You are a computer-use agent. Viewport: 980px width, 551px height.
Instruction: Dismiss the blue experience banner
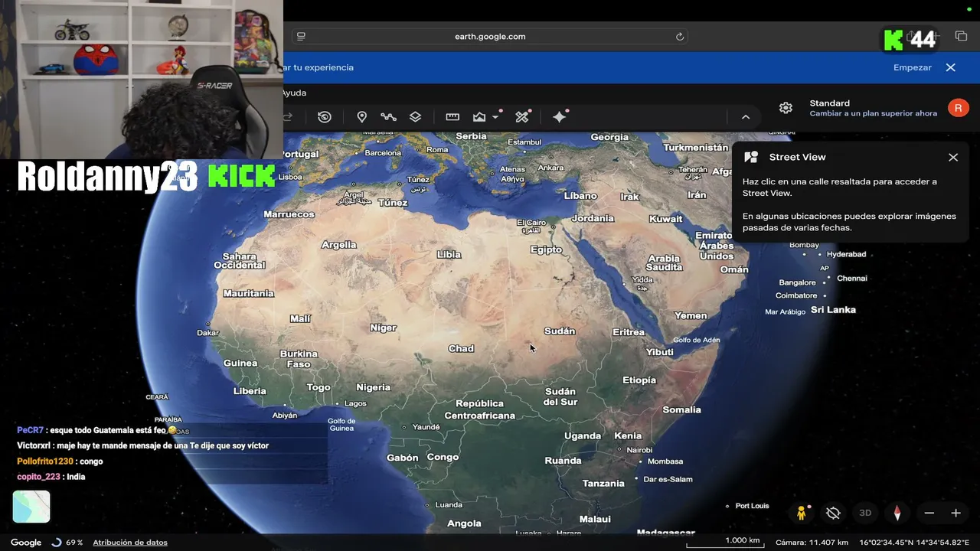point(950,67)
